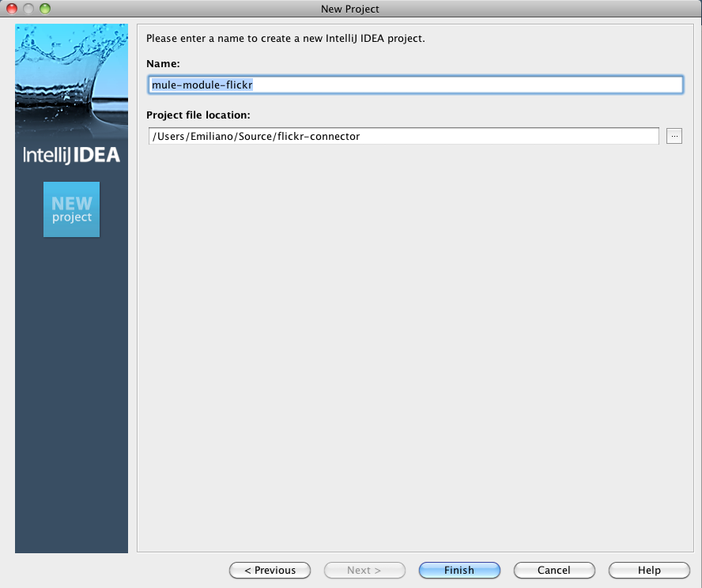Click the "New Project" window title bar
This screenshot has width=702, height=588.
coord(350,9)
